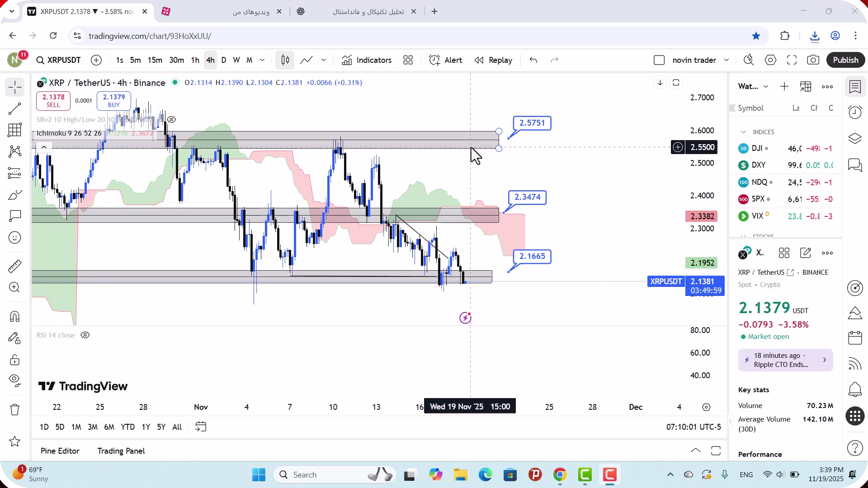Toggle stay in drawing mode
868x488 pixels.
(x=14, y=338)
